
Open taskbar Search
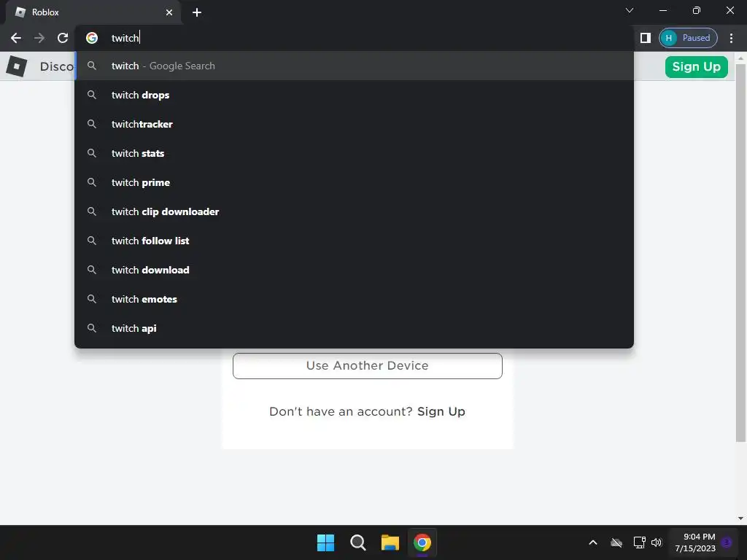357,542
